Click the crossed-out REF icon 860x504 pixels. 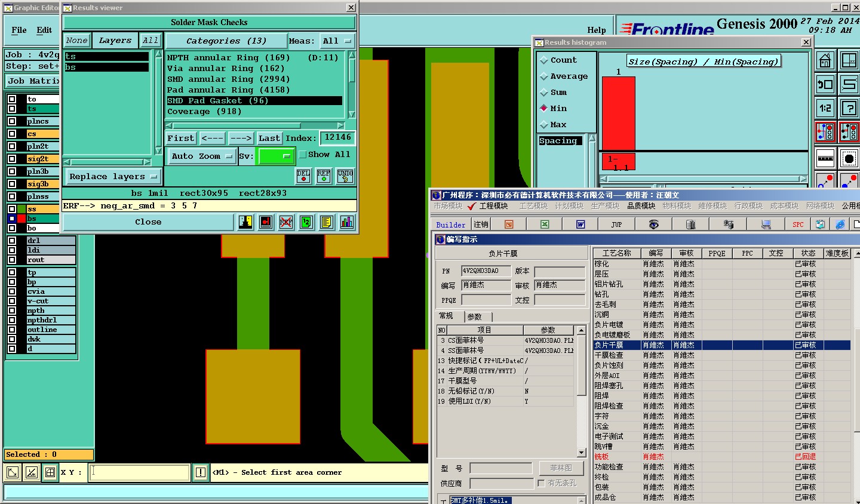286,222
